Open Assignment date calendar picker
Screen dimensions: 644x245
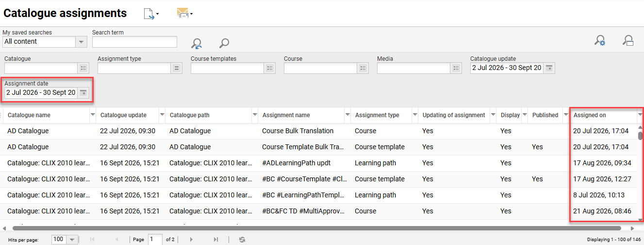click(x=83, y=93)
